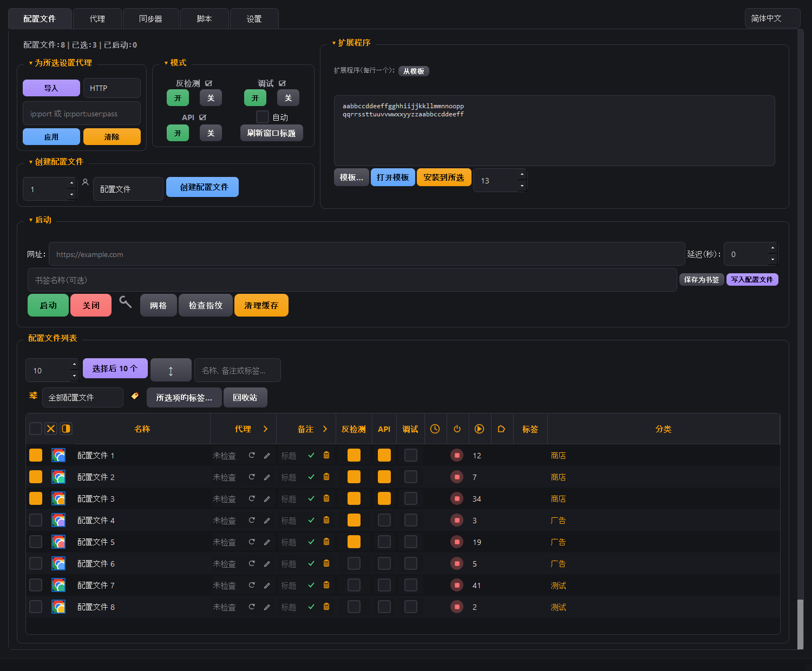Click the 清理缓存 button
The height and width of the screenshot is (671, 812).
tap(261, 305)
